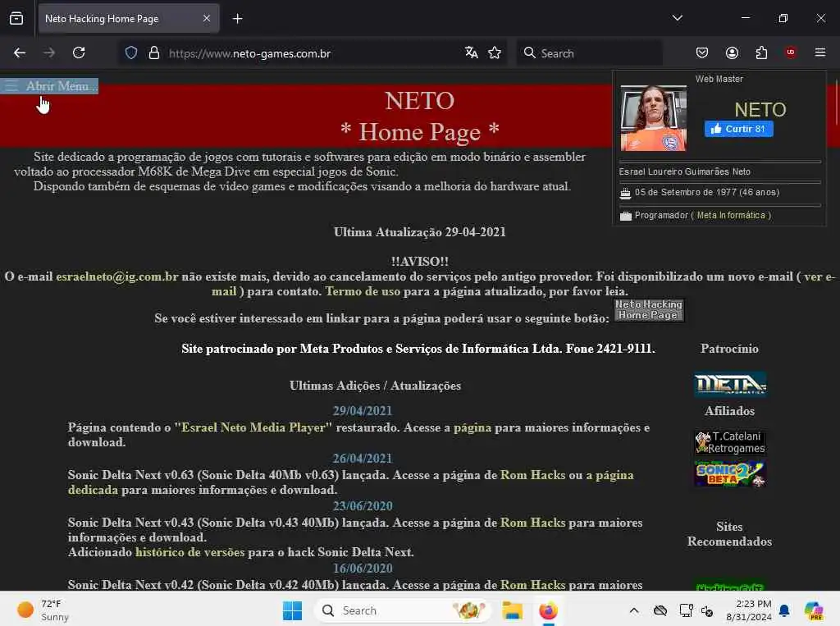Open weather widget showing 72°F Sunny
The height and width of the screenshot is (626, 840).
pyautogui.click(x=43, y=610)
